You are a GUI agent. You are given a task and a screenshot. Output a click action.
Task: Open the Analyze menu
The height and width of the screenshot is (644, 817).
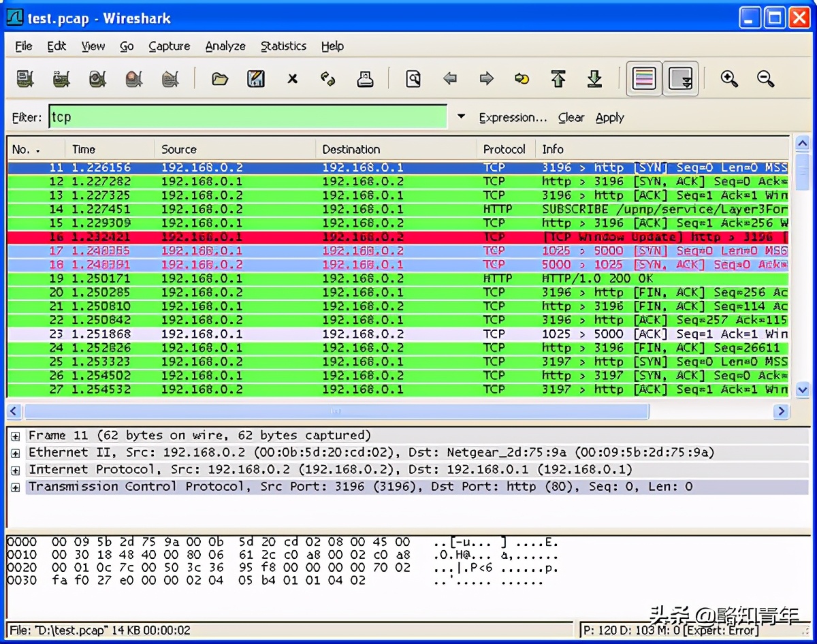[x=225, y=46]
